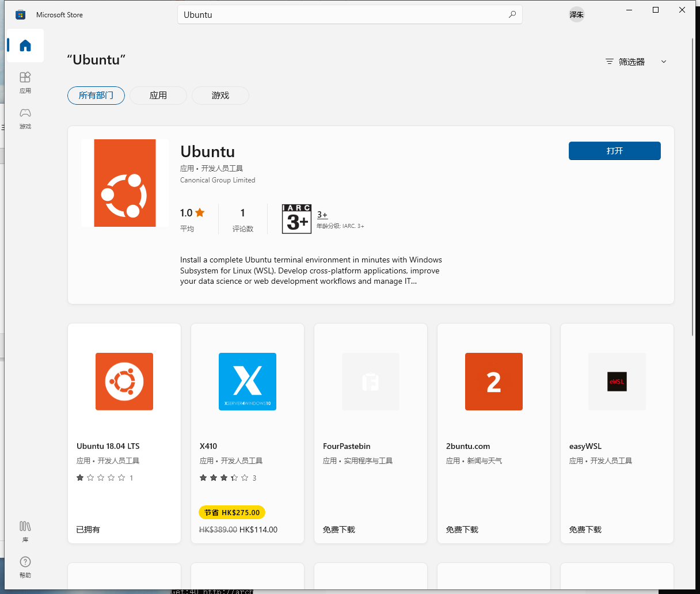The image size is (700, 594).
Task: Open the 帮助 (Help) sidebar icon
Action: pos(25,567)
